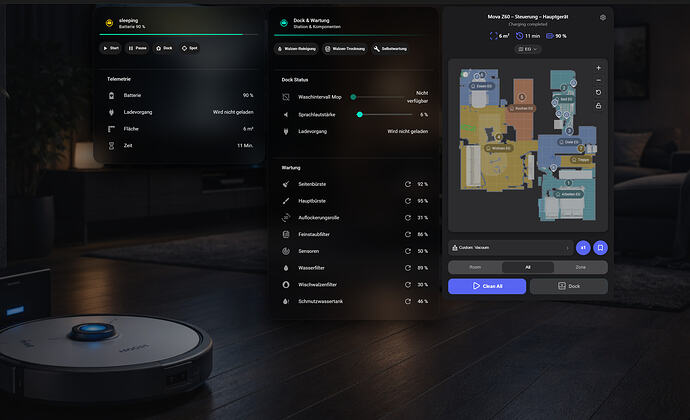Click the Sensoren icon
Viewport: 690px width, 420px height.
(286, 251)
